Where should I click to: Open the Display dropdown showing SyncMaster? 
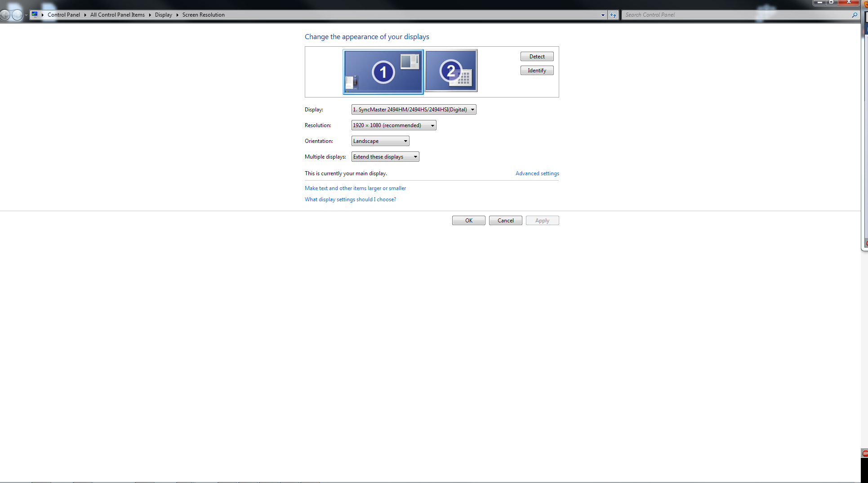(414, 110)
